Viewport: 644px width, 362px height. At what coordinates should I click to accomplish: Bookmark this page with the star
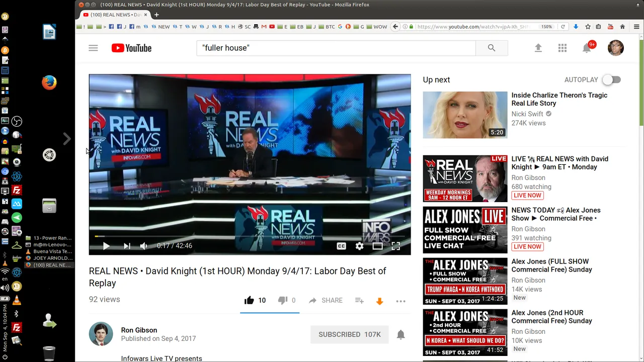coord(587,27)
